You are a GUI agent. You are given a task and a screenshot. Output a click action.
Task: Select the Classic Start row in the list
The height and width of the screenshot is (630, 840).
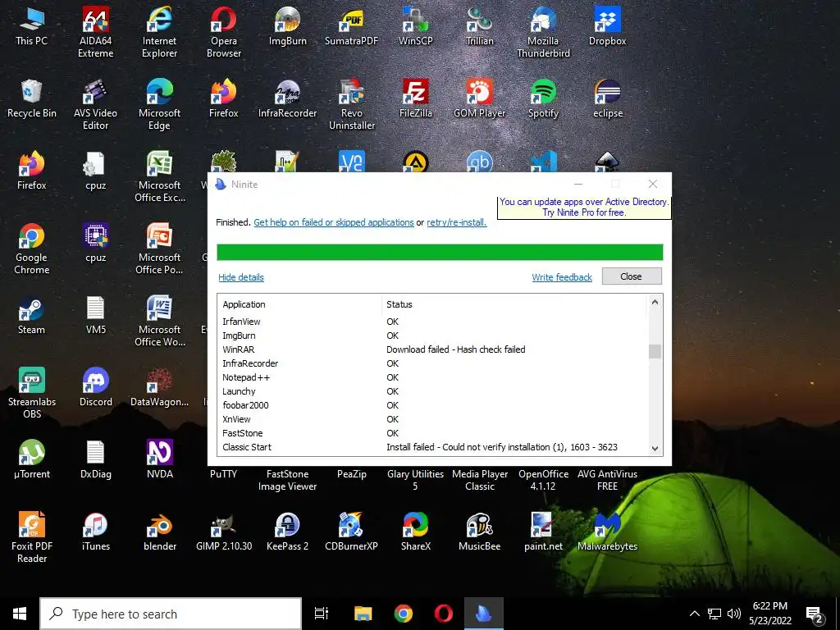(x=433, y=447)
